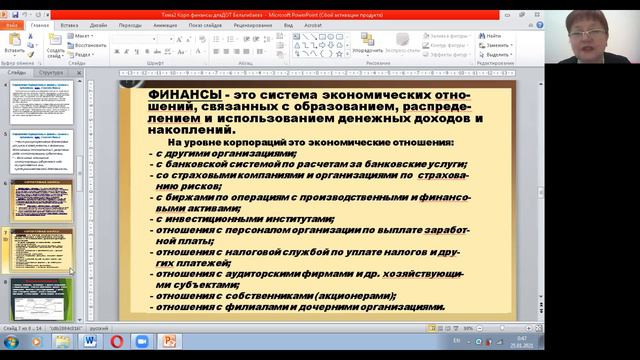Switch to the Анимация (Animations) tab

point(165,25)
